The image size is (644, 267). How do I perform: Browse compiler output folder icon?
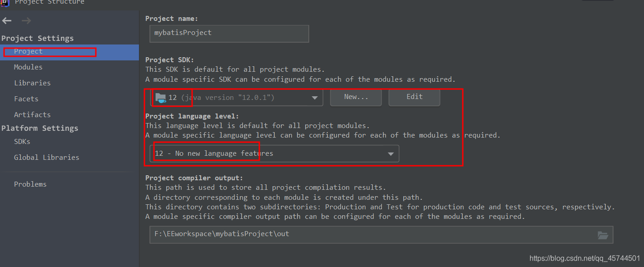(x=603, y=235)
